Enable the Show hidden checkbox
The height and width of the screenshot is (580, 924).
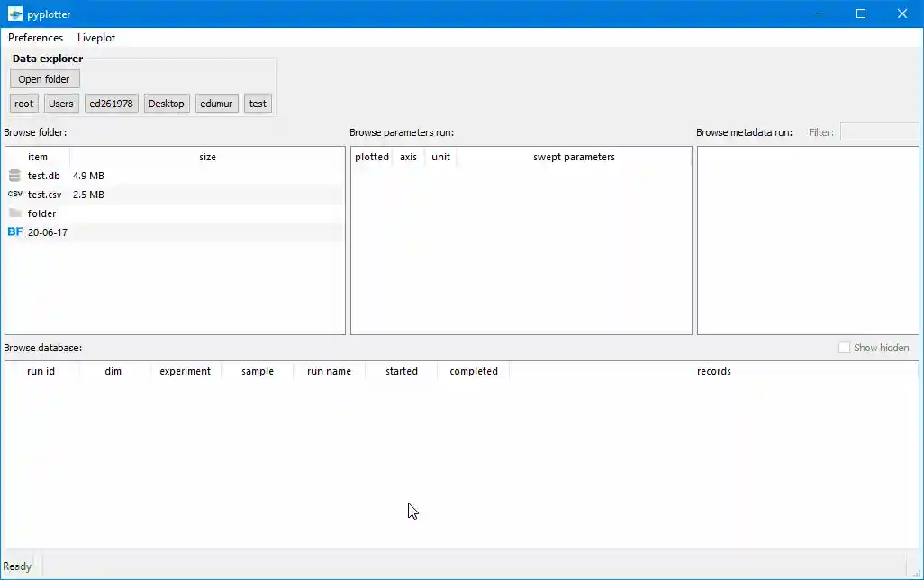coord(845,347)
